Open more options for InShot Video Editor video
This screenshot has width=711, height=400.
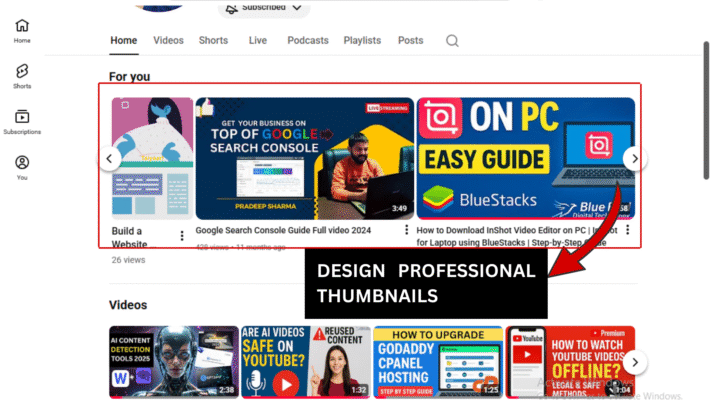(x=628, y=230)
